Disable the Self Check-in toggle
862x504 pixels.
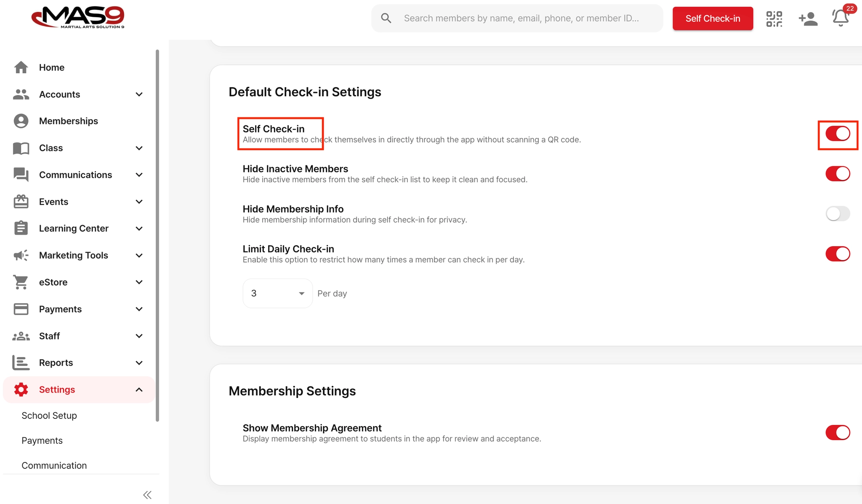[x=838, y=134]
